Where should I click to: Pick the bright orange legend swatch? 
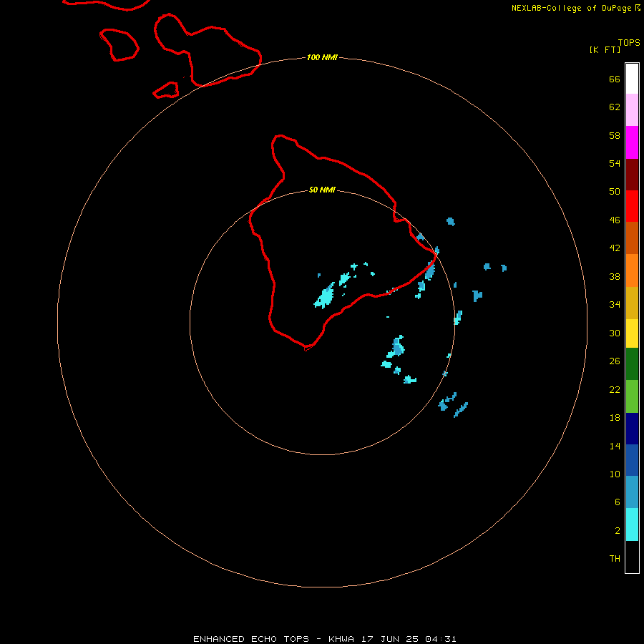coord(632,270)
